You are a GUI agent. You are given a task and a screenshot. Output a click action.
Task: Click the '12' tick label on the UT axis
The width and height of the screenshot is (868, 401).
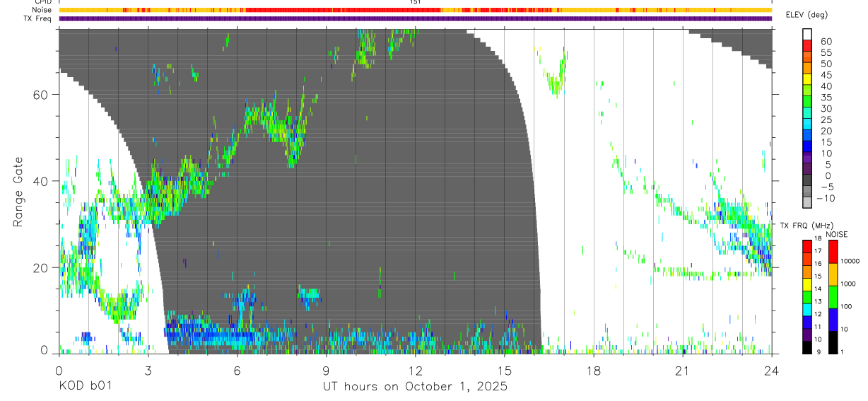pos(415,370)
